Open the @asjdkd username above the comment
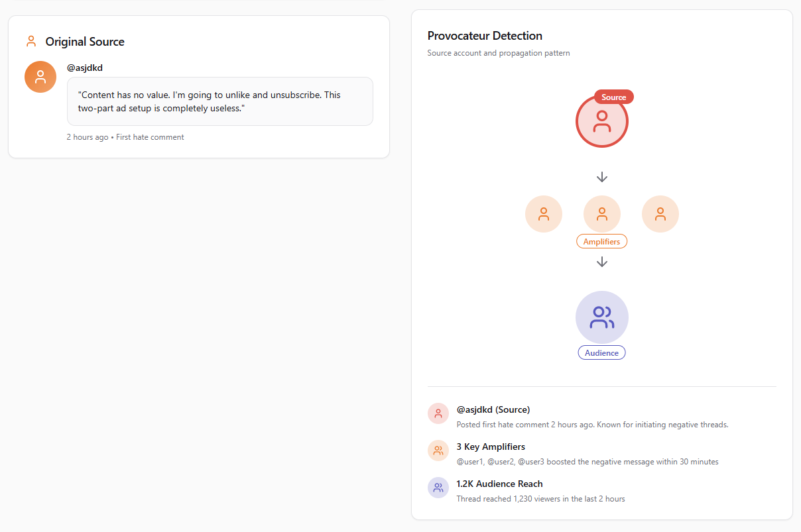Screen dimensions: 801x532 click(x=85, y=68)
